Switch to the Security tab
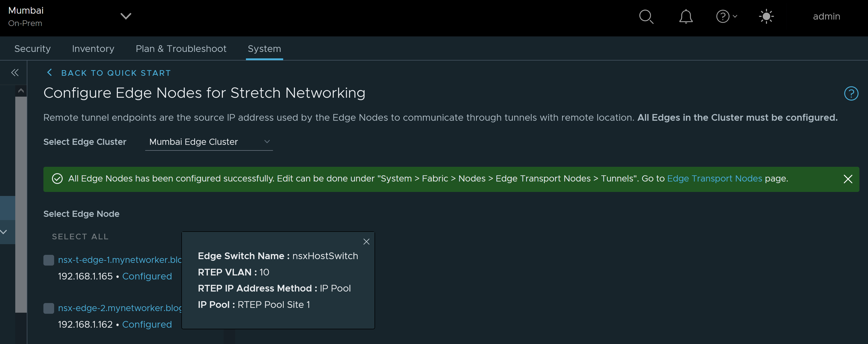The height and width of the screenshot is (344, 868). coord(32,49)
